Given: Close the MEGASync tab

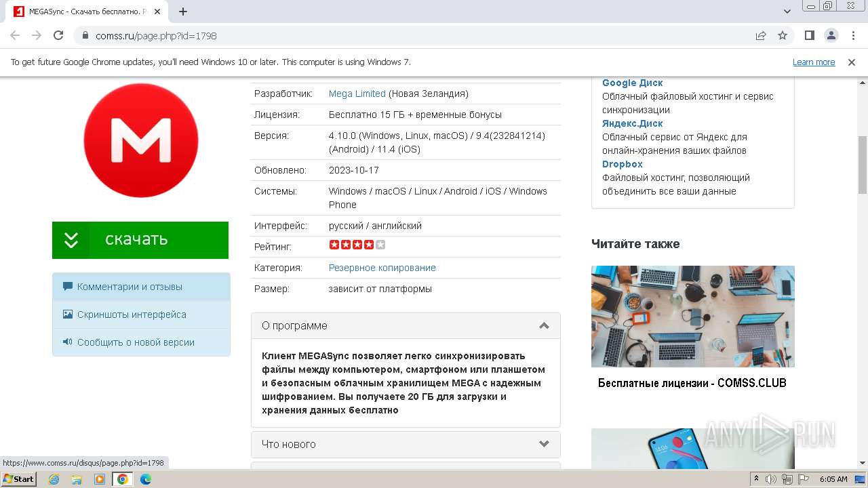Looking at the screenshot, I should [x=158, y=12].
